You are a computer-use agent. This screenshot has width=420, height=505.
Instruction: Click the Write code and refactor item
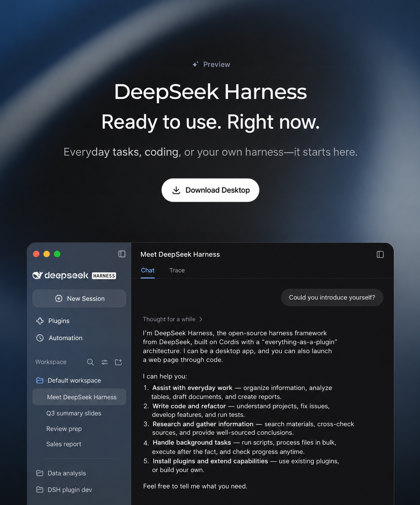click(237, 410)
